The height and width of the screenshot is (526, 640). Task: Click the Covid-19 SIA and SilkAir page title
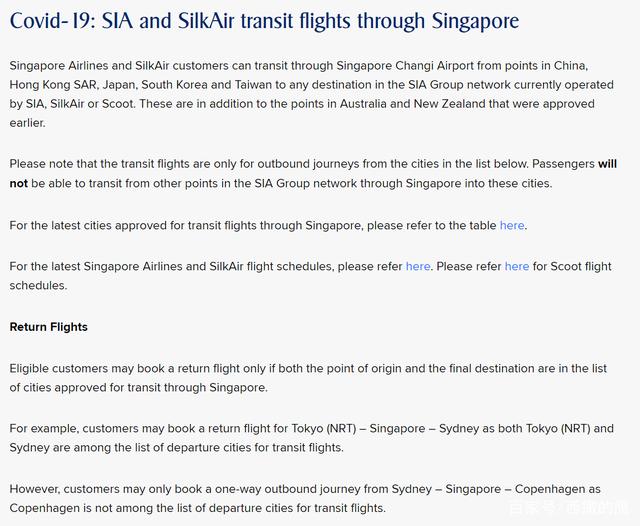pos(264,20)
